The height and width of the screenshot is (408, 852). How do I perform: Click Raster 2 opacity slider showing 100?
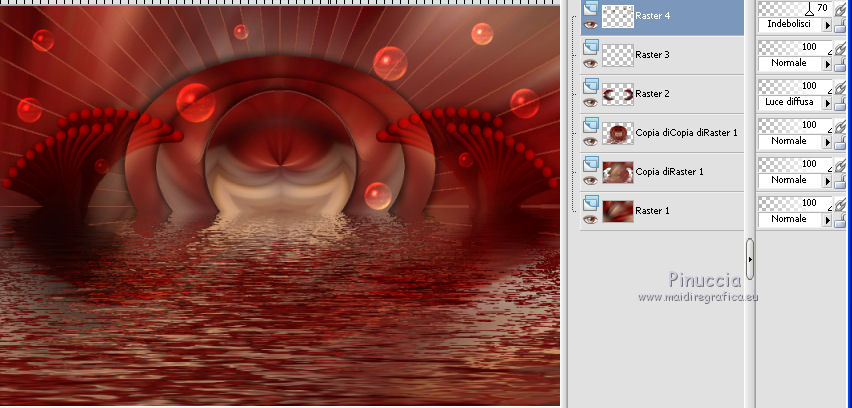tap(795, 86)
